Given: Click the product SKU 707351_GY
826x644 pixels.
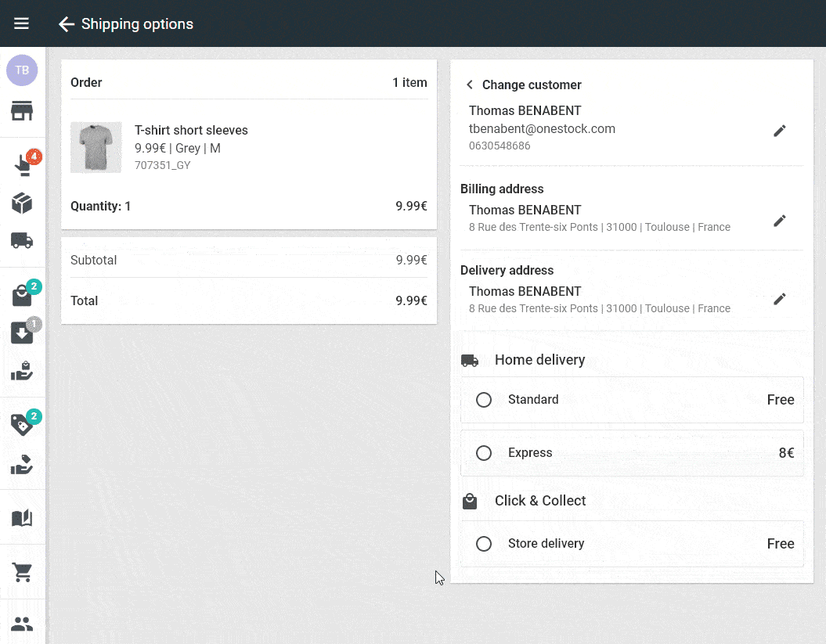Looking at the screenshot, I should [162, 165].
